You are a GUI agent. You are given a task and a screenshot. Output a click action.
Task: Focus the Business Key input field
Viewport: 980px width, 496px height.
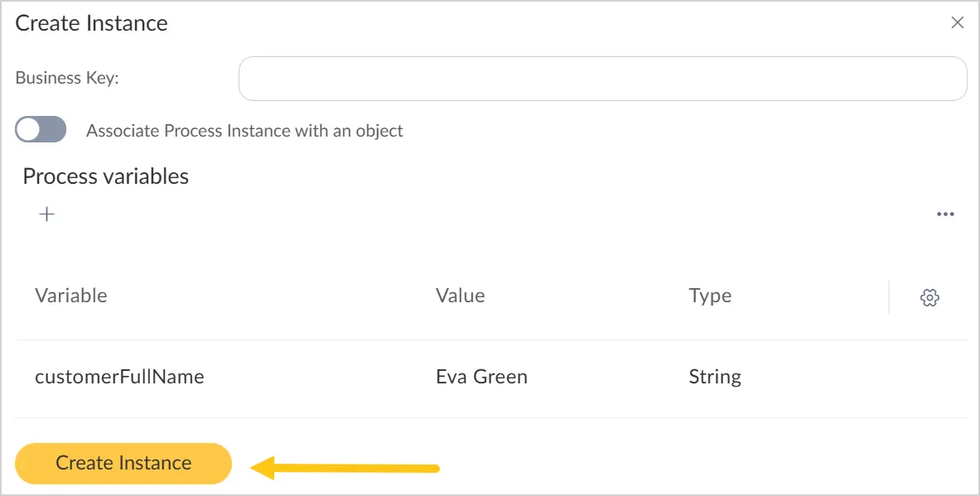coord(602,79)
